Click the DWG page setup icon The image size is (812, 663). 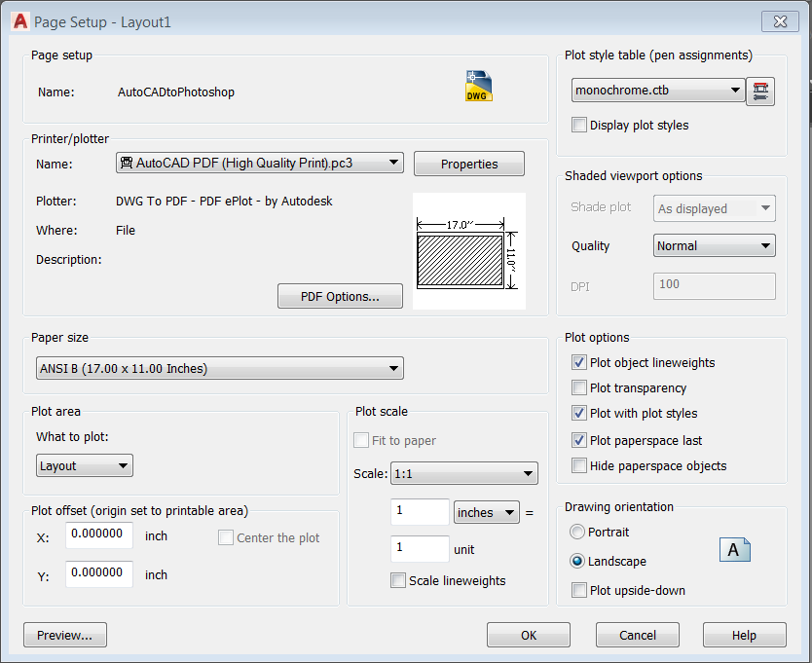tap(478, 86)
